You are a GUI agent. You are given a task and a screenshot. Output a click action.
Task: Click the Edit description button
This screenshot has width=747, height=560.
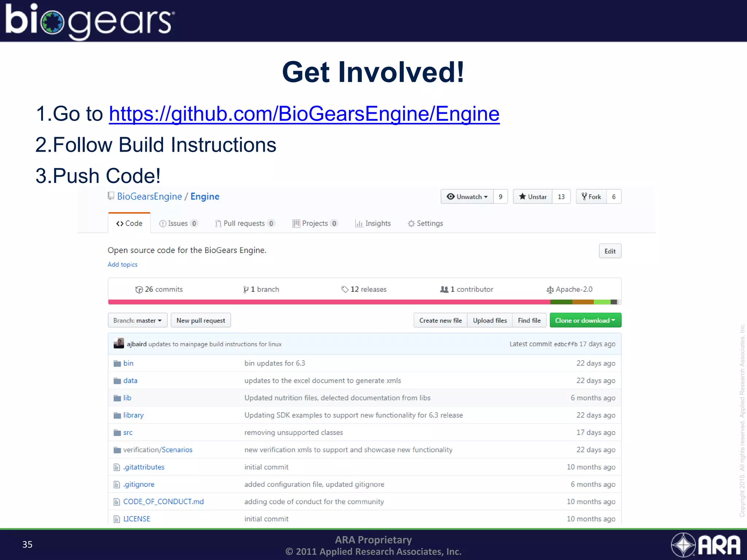(x=610, y=251)
